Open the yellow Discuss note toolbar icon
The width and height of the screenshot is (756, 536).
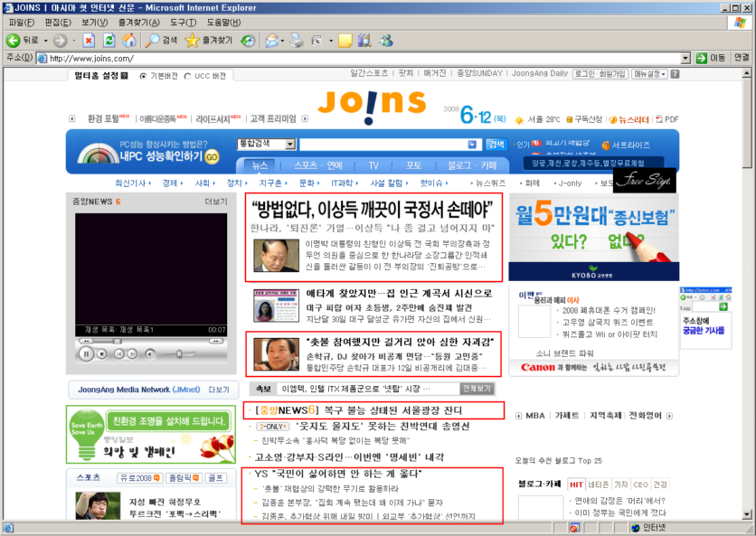click(345, 41)
